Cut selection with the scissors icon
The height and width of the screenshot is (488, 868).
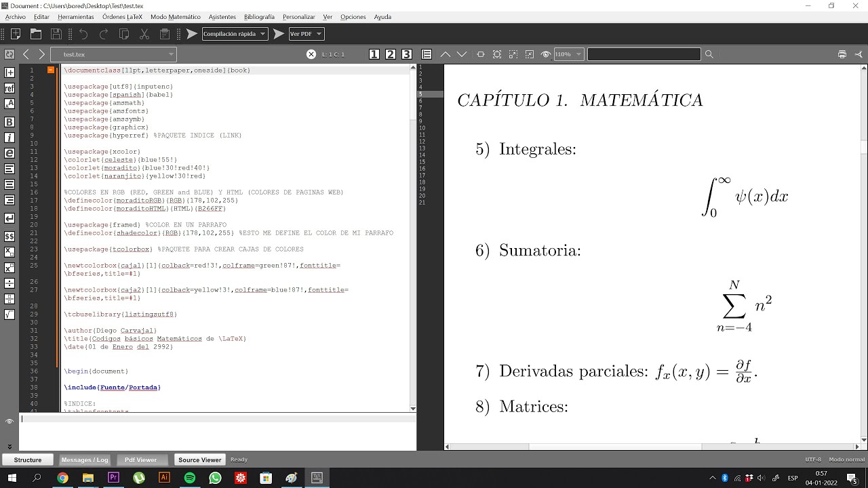tap(144, 34)
